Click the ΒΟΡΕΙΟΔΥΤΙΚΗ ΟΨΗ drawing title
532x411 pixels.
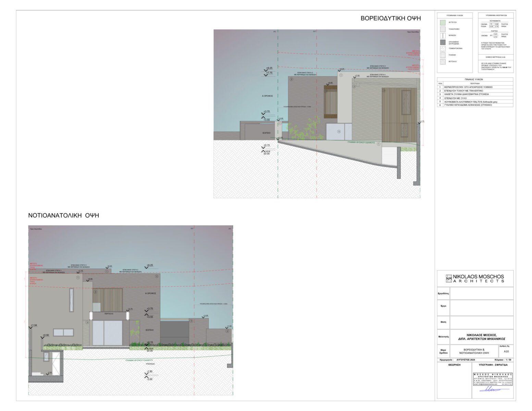click(x=391, y=18)
